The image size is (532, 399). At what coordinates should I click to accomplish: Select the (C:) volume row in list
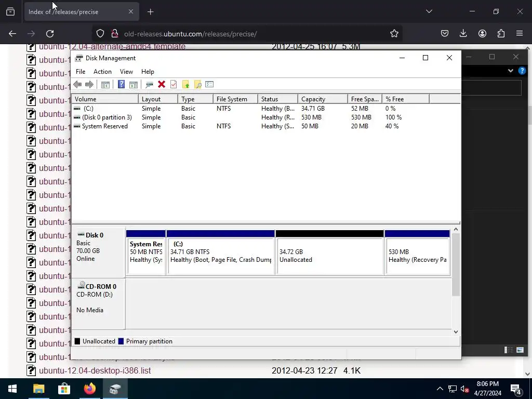250,109
